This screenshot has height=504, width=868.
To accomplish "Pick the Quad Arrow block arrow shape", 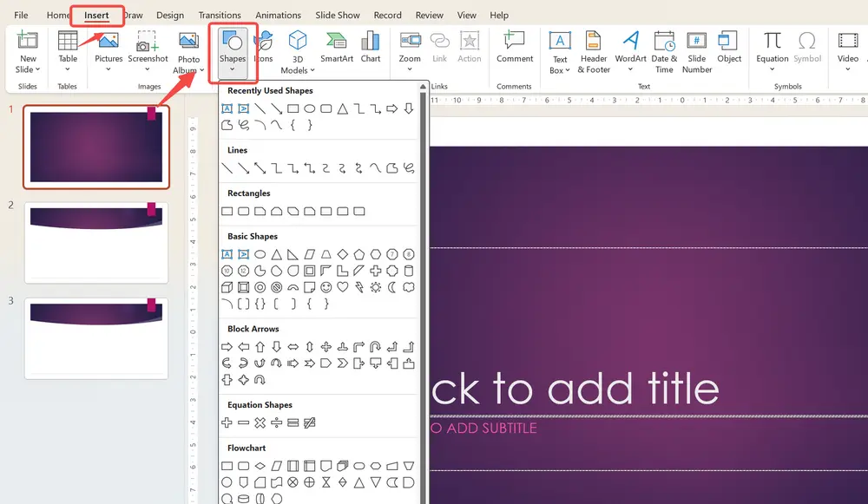I will coord(326,347).
